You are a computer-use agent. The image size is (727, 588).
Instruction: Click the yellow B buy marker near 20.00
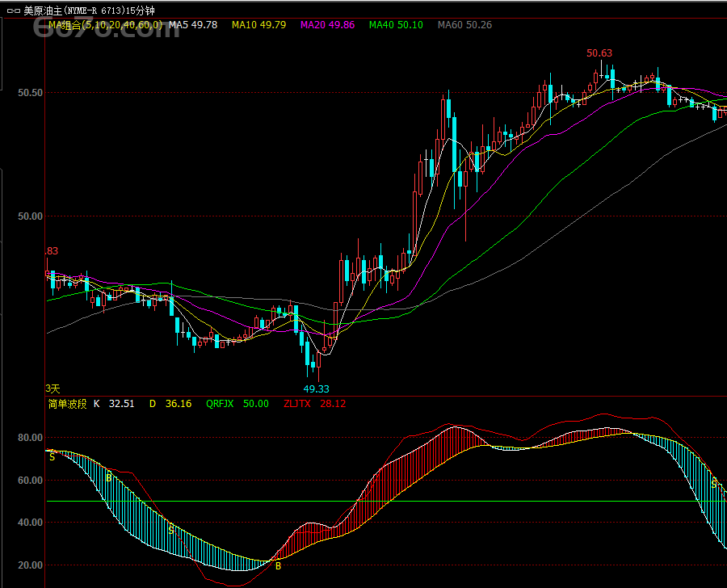pyautogui.click(x=279, y=566)
